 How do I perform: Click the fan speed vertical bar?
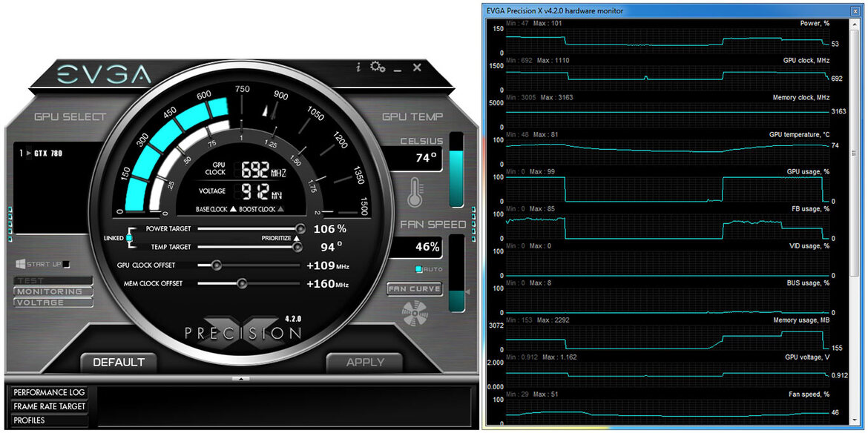[x=457, y=273]
